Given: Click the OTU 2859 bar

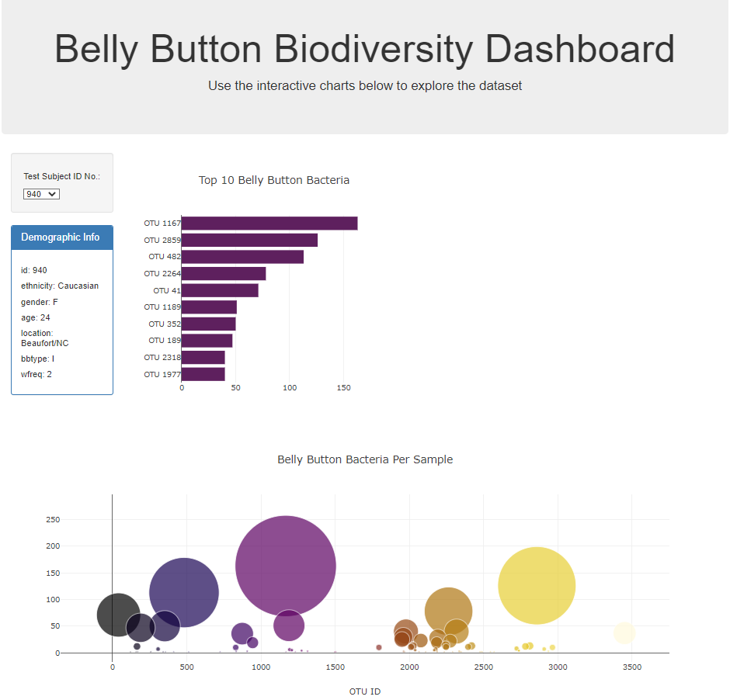Looking at the screenshot, I should pos(249,240).
